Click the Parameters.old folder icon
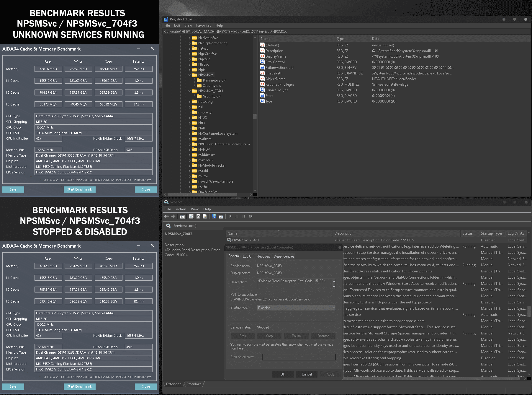 (199, 80)
